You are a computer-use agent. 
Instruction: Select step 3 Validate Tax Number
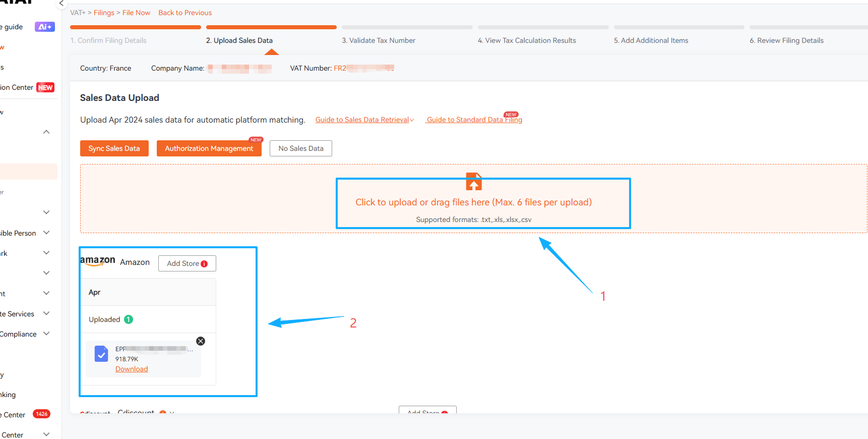[379, 40]
